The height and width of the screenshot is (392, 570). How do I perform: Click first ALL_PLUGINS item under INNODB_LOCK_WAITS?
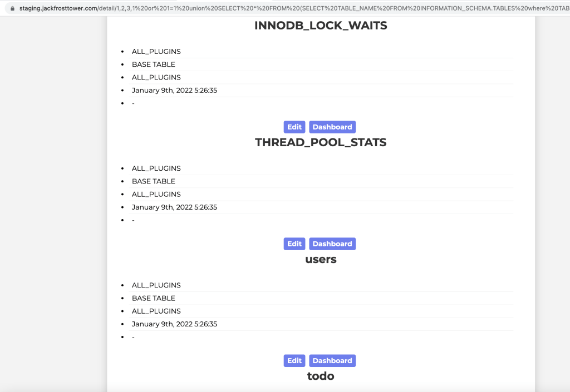coord(156,52)
